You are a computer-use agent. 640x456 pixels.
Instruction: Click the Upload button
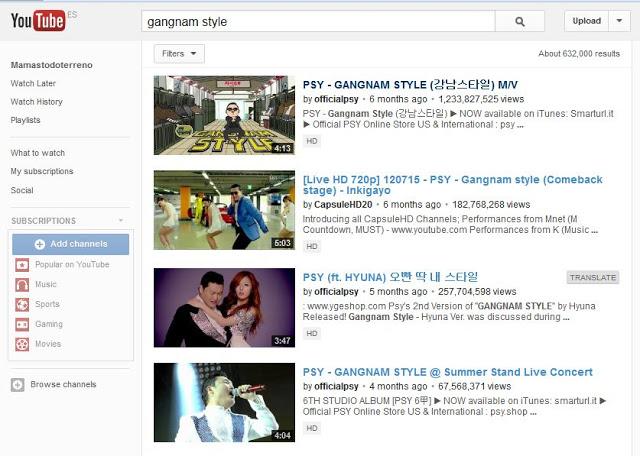[x=587, y=21]
